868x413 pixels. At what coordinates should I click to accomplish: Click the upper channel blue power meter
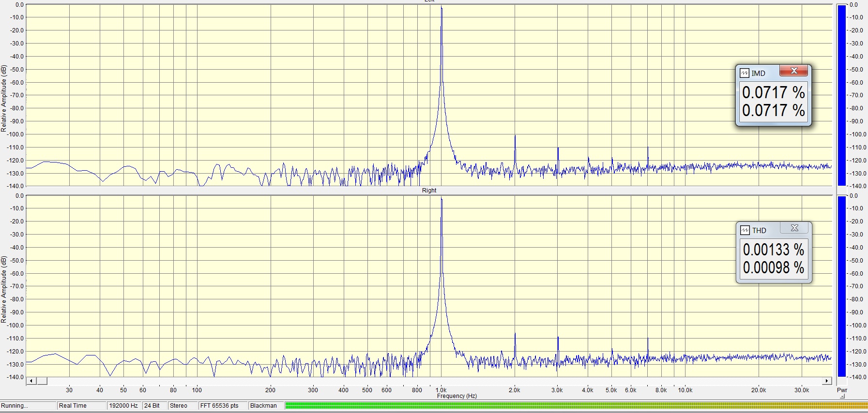[x=842, y=95]
